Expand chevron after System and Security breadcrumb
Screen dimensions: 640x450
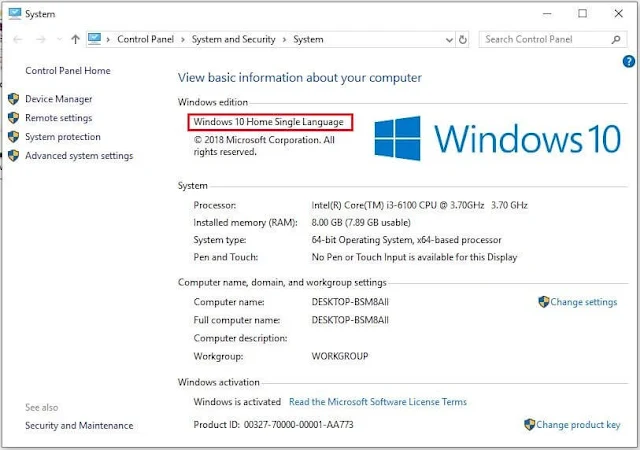point(284,40)
